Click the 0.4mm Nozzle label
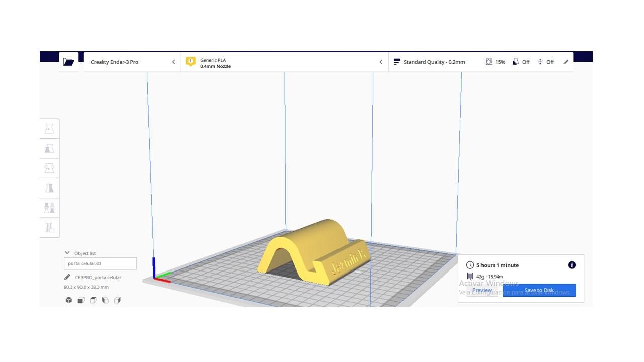This screenshot has width=644, height=362. [215, 66]
